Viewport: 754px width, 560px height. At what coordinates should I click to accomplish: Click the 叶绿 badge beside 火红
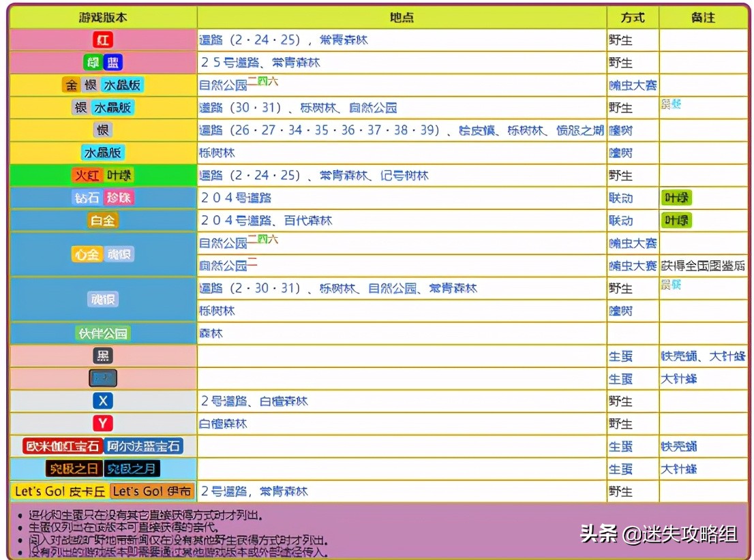point(119,175)
